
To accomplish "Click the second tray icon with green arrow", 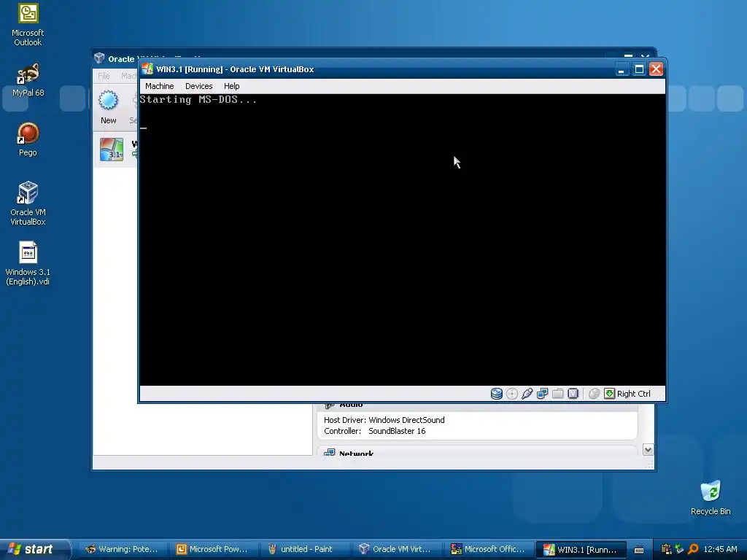I will (679, 549).
